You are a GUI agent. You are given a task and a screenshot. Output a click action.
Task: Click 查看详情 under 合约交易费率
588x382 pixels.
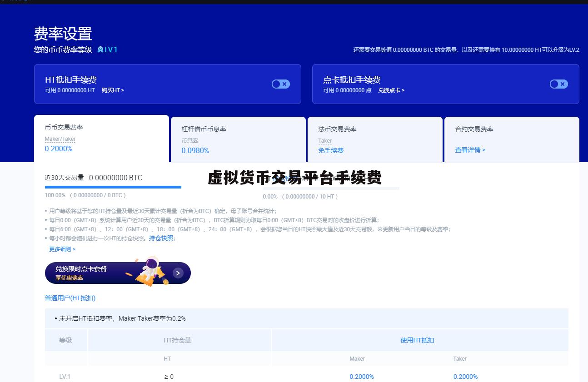pos(470,150)
